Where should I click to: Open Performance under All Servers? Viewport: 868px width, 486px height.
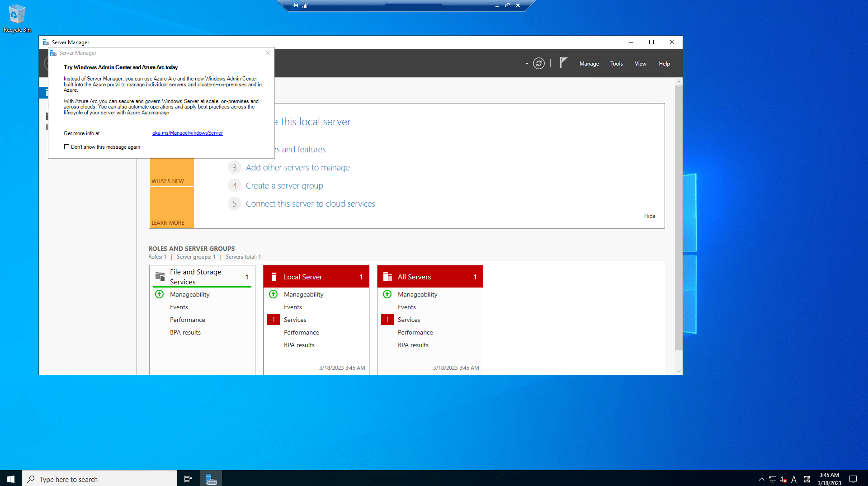(x=415, y=332)
